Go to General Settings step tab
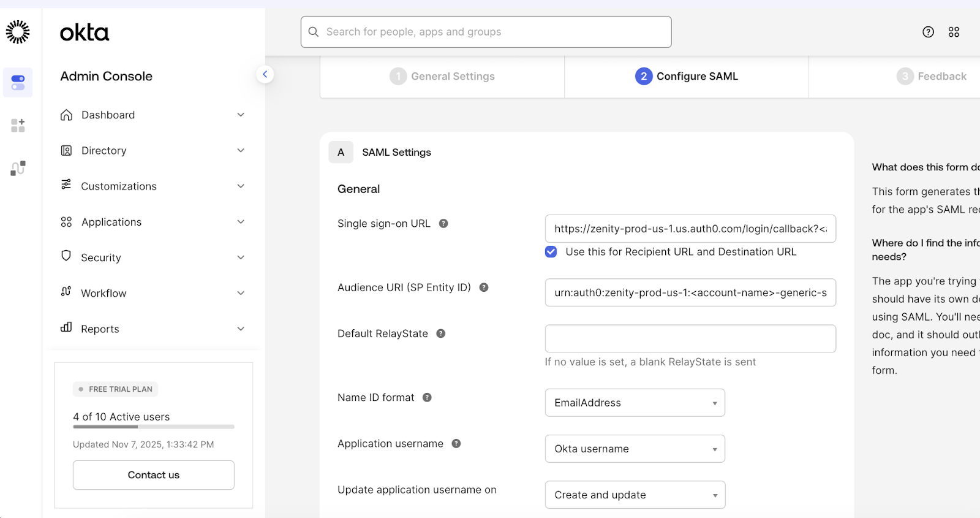This screenshot has width=980, height=518. point(442,77)
